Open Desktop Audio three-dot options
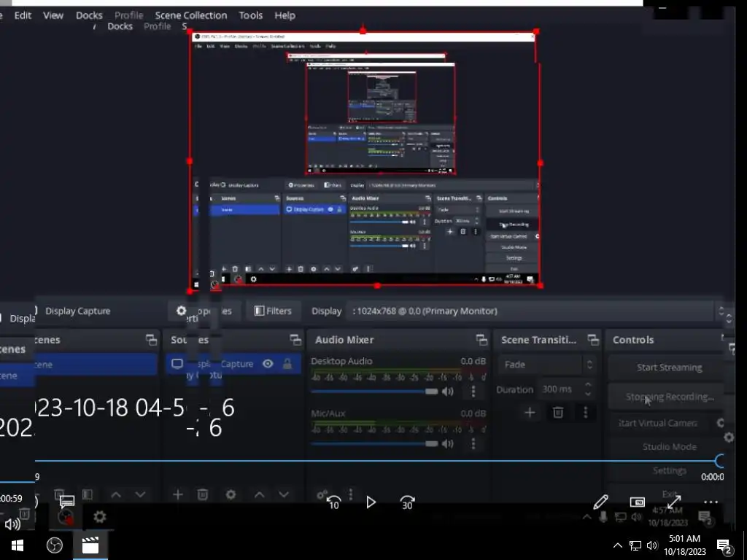747x560 pixels. [x=473, y=392]
